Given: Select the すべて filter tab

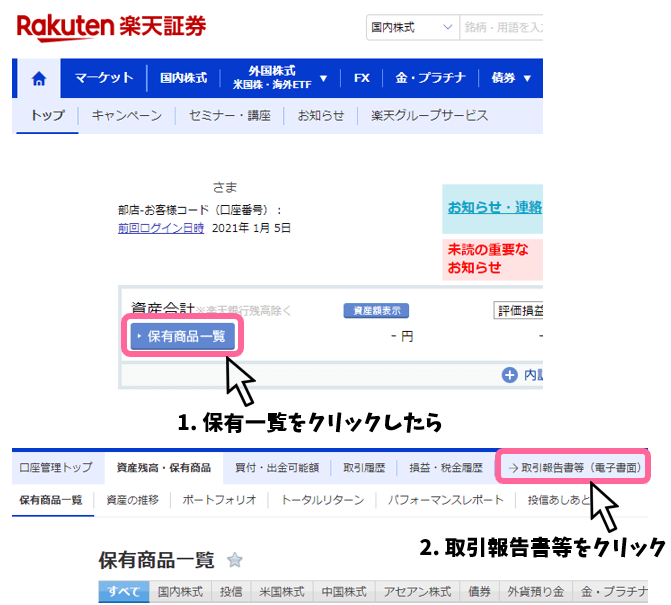Looking at the screenshot, I should coord(124,591).
